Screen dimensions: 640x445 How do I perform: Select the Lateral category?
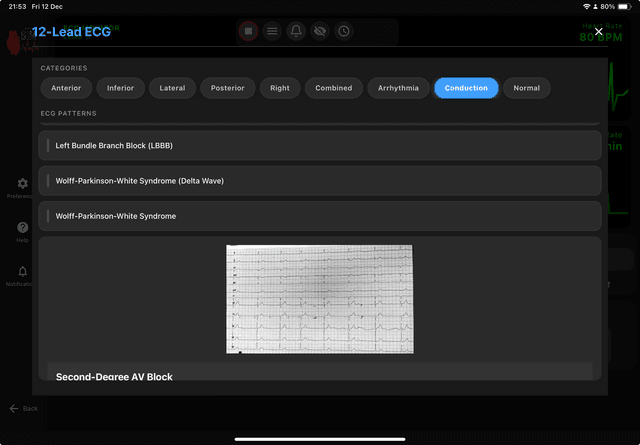coord(172,88)
